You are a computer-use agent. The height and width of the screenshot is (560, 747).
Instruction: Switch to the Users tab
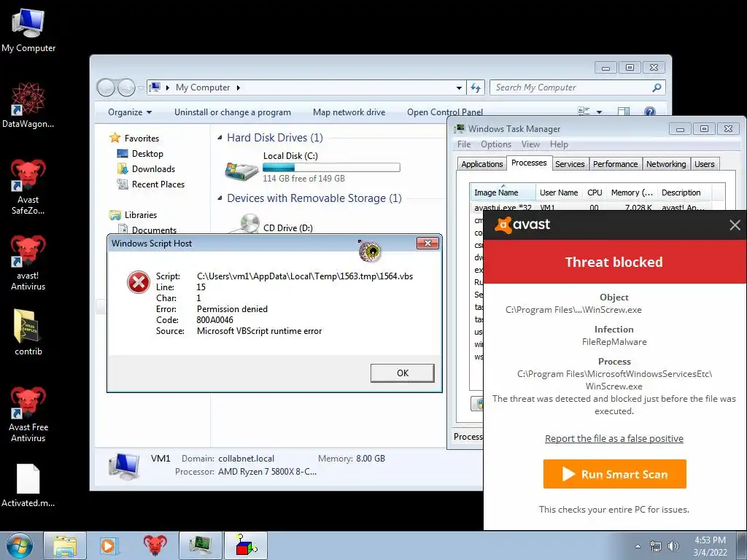[704, 164]
